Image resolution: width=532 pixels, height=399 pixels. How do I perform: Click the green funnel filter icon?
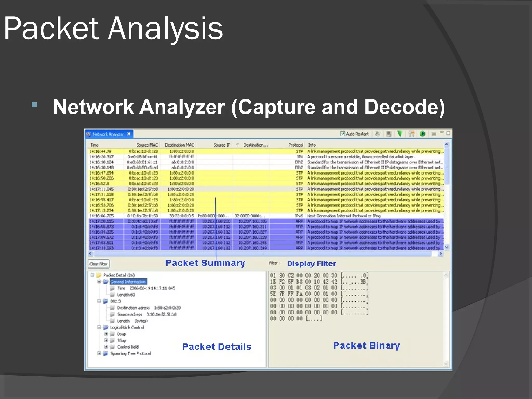(x=400, y=134)
